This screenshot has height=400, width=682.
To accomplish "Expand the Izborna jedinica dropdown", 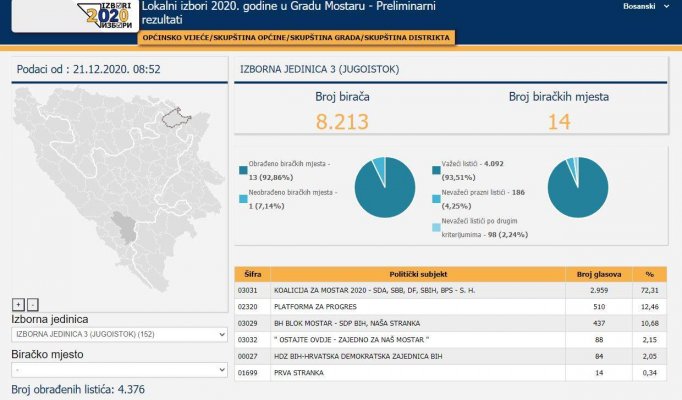I will point(119,334).
